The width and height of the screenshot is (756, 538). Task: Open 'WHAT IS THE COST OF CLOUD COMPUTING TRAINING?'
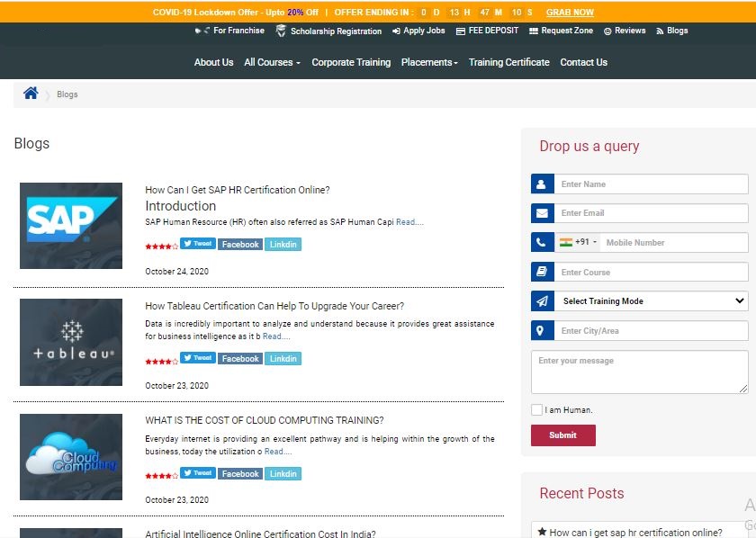tap(265, 420)
